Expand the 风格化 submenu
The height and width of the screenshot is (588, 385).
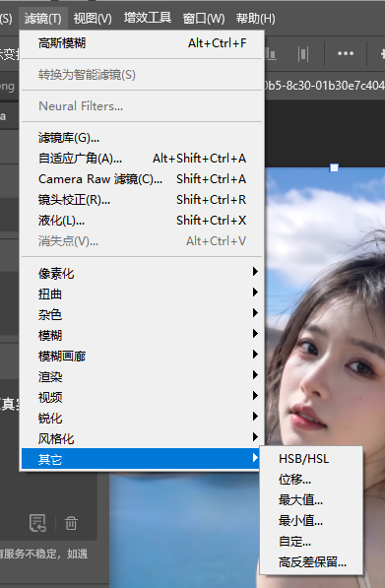click(143, 438)
